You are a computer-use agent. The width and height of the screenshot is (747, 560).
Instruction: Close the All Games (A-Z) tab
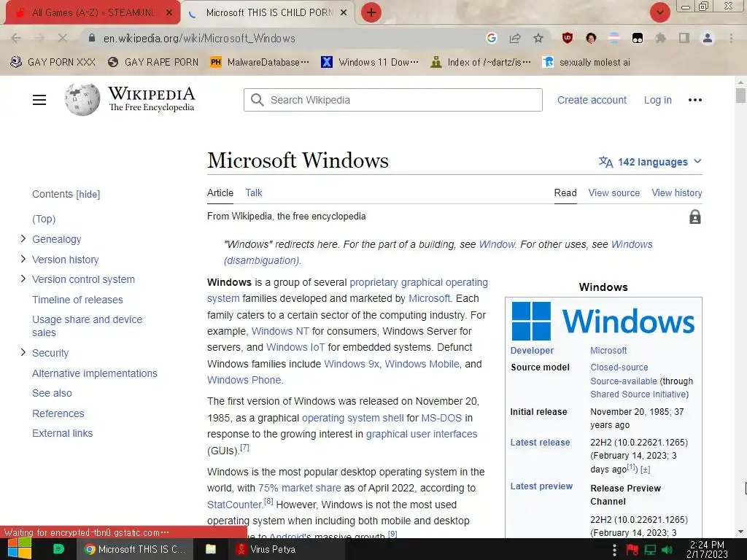pos(169,13)
